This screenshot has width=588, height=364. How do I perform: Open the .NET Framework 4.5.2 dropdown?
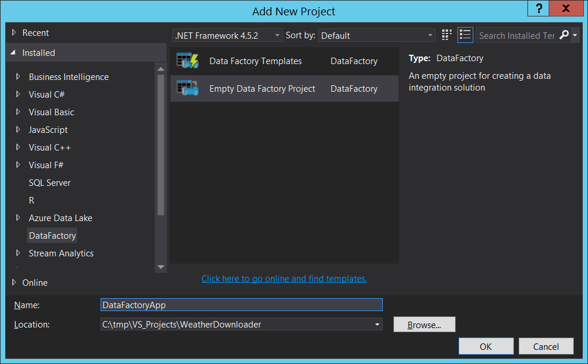tap(227, 35)
